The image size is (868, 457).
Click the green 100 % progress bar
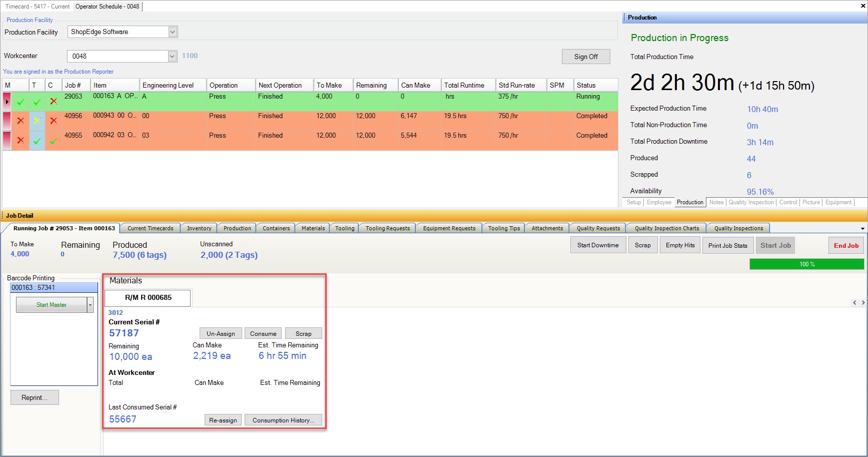(806, 264)
